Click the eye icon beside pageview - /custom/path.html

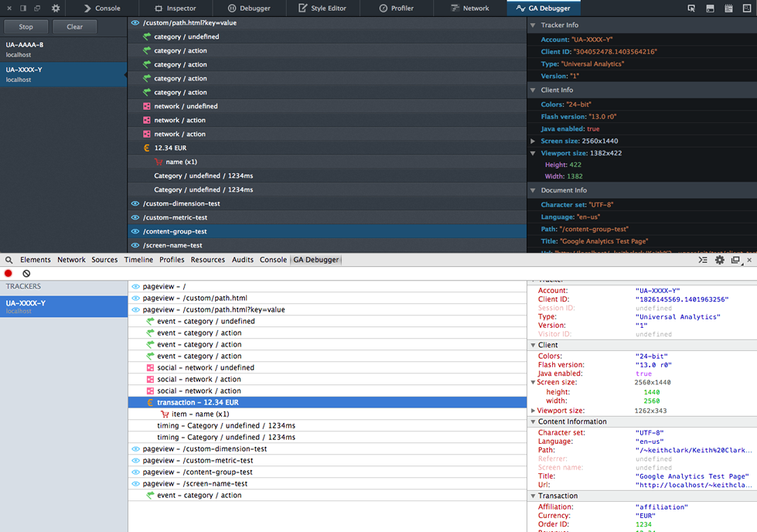click(x=135, y=298)
